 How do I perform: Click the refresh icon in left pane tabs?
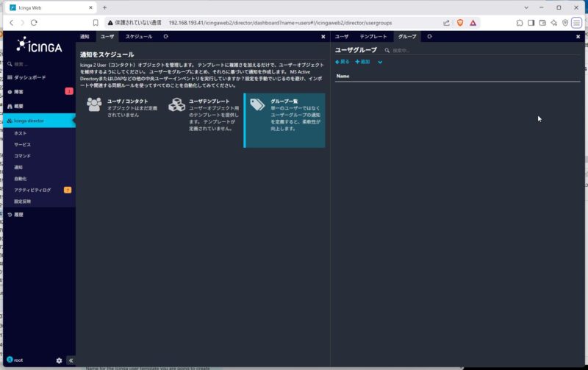tap(166, 36)
